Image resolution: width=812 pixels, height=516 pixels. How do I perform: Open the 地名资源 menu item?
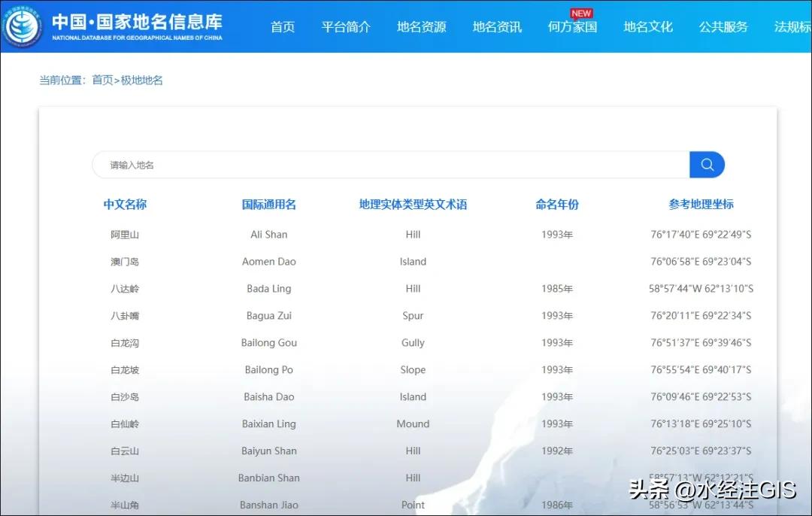pyautogui.click(x=422, y=27)
